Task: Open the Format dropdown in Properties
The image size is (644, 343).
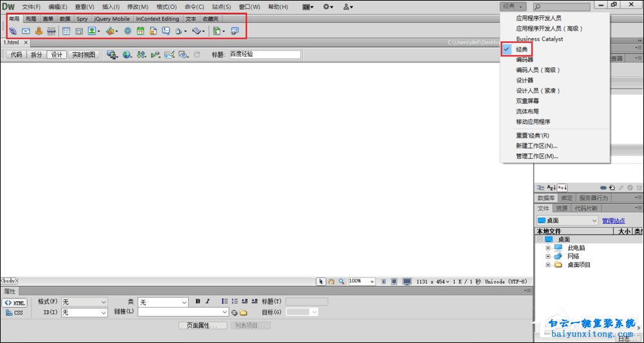Action: 84,302
